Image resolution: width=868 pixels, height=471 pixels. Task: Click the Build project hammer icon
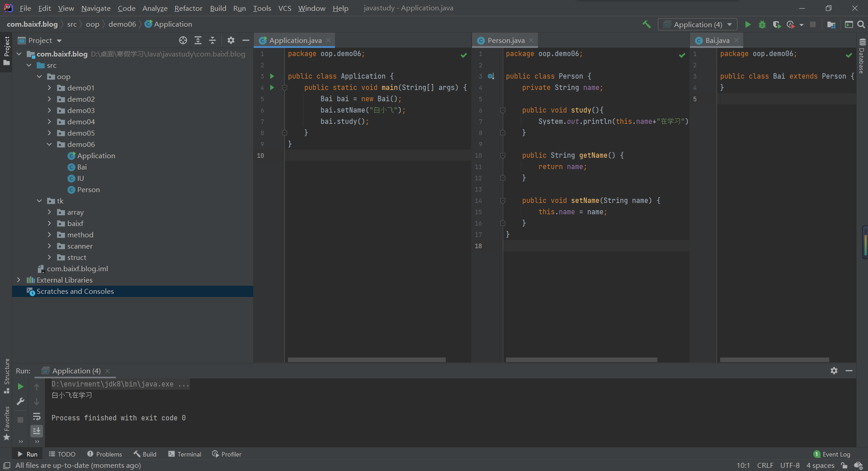[646, 24]
